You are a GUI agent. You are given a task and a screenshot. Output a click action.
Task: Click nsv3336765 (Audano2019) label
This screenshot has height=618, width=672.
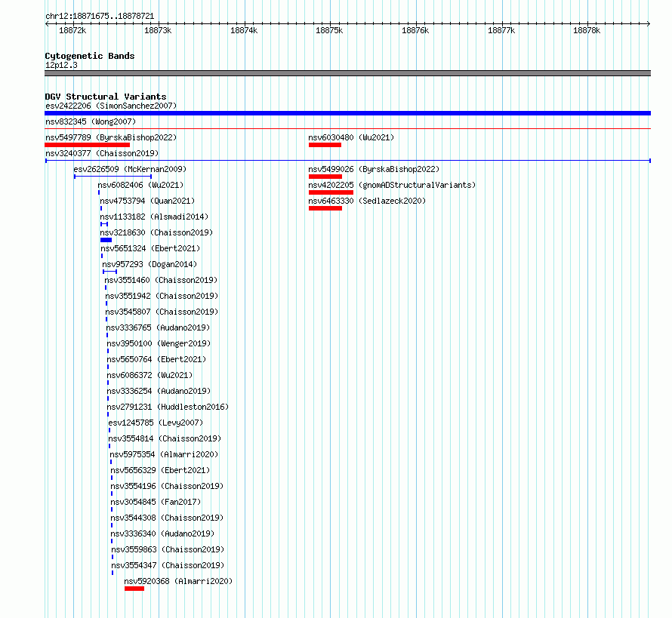[158, 327]
